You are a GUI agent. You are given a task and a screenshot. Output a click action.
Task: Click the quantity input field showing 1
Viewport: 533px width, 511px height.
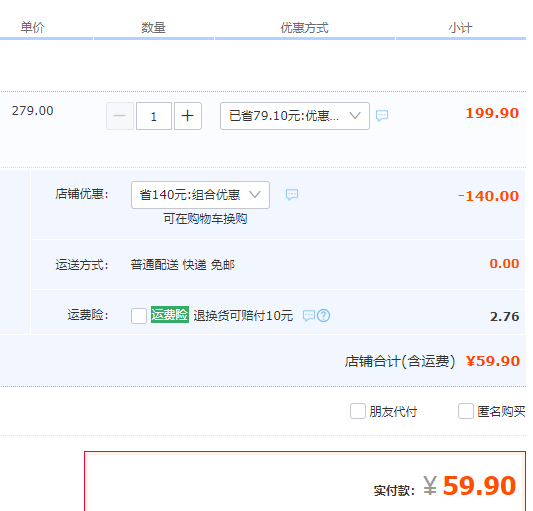coord(154,116)
